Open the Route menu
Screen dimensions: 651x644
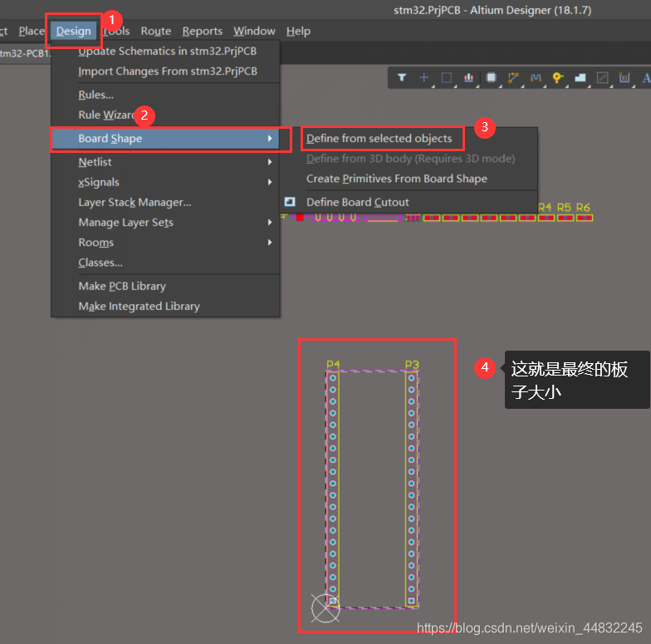tap(156, 32)
